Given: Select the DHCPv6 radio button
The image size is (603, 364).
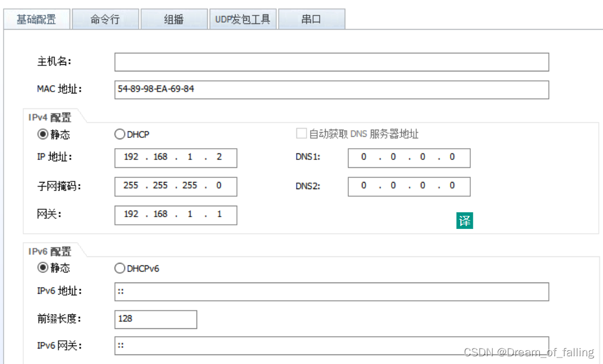Looking at the screenshot, I should pyautogui.click(x=120, y=268).
